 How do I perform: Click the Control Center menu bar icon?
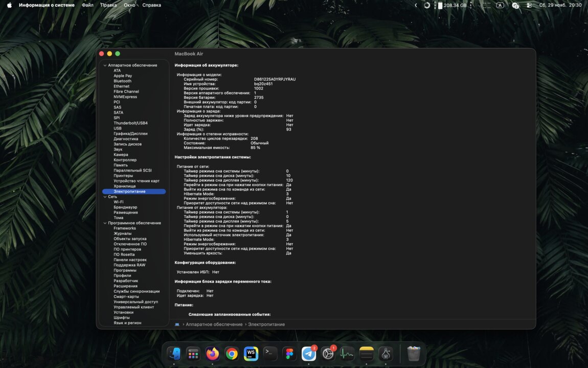pyautogui.click(x=529, y=5)
